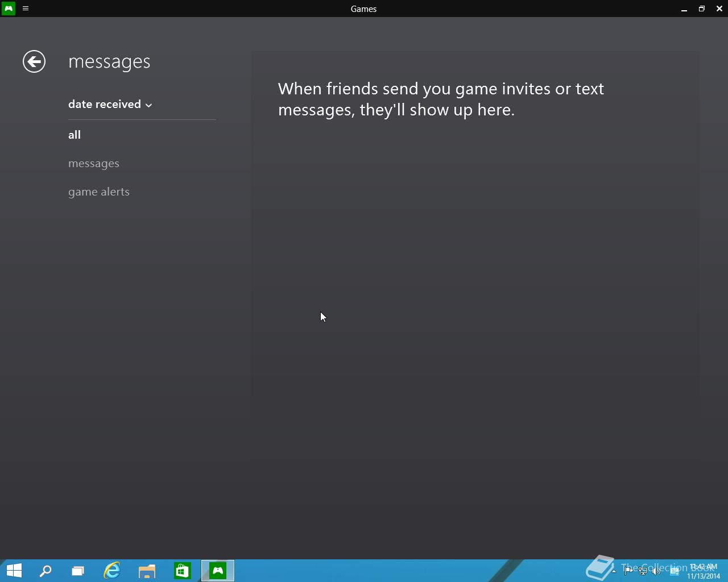The width and height of the screenshot is (728, 582).
Task: Close the Games window
Action: click(x=719, y=9)
